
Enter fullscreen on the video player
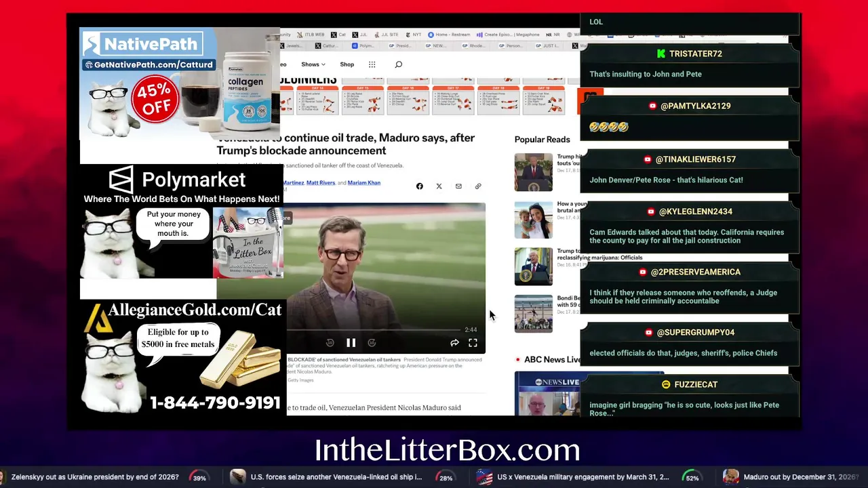(x=473, y=343)
